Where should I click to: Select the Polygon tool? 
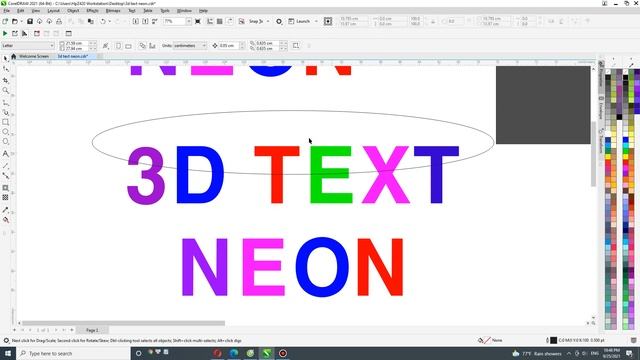coord(6,142)
